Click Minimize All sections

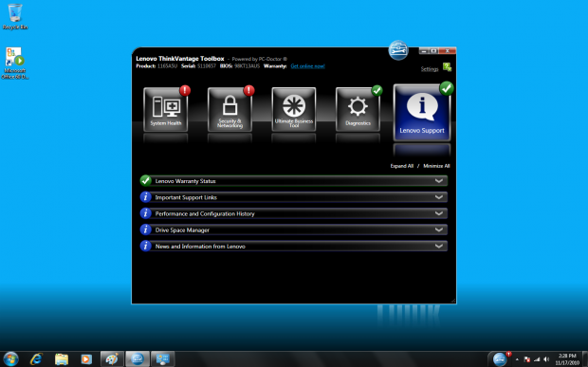[436, 166]
